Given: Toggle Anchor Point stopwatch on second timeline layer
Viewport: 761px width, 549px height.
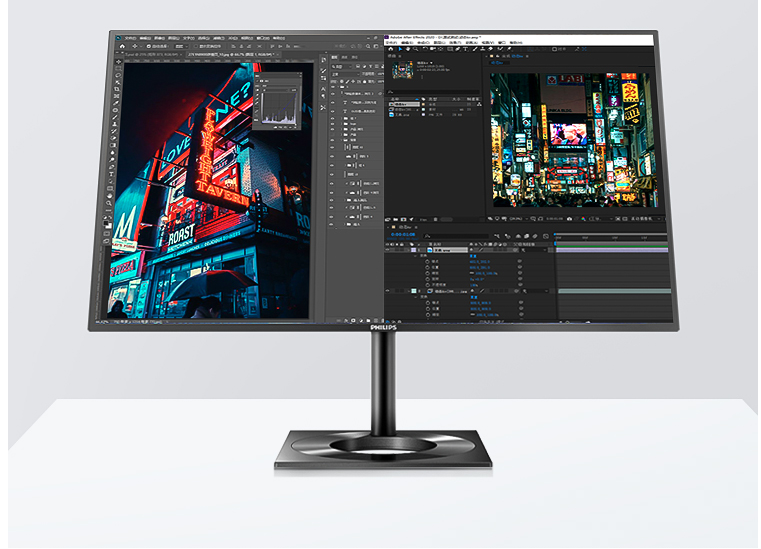Looking at the screenshot, I should point(428,303).
